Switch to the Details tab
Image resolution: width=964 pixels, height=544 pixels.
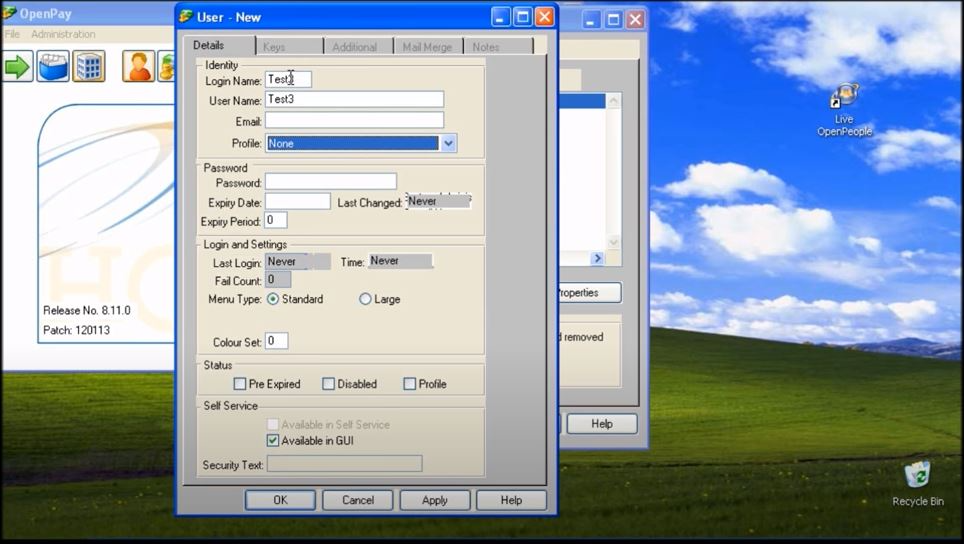[x=208, y=45]
